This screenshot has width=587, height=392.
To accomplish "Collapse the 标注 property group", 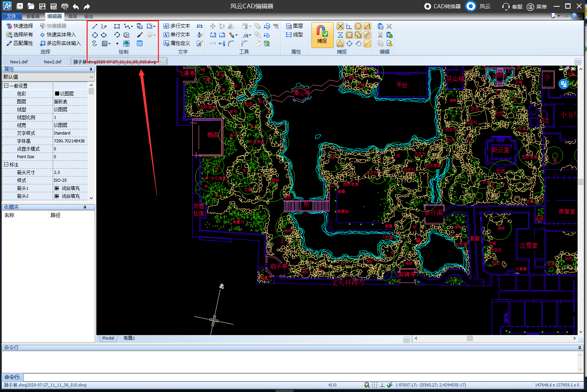I will pos(6,165).
